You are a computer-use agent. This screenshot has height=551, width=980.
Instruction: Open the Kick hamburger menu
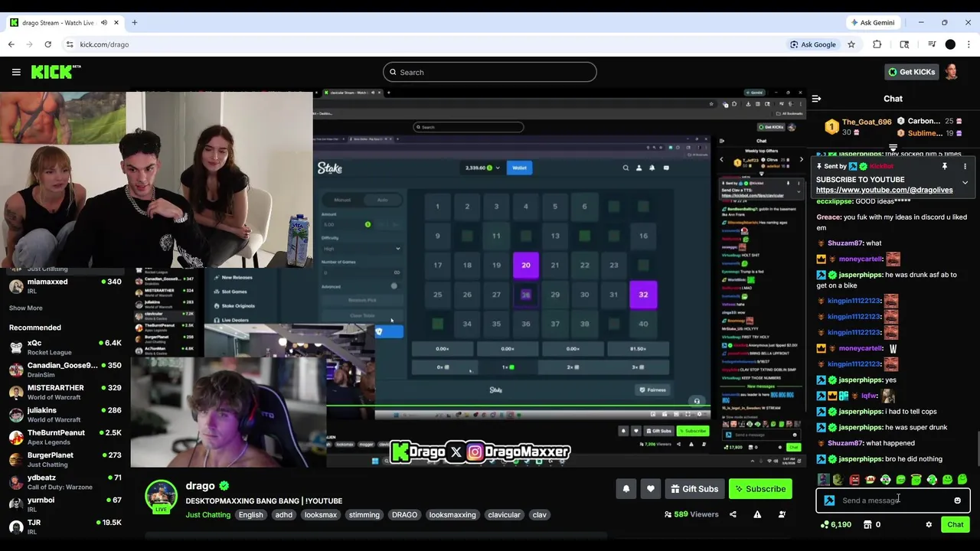pyautogui.click(x=16, y=72)
